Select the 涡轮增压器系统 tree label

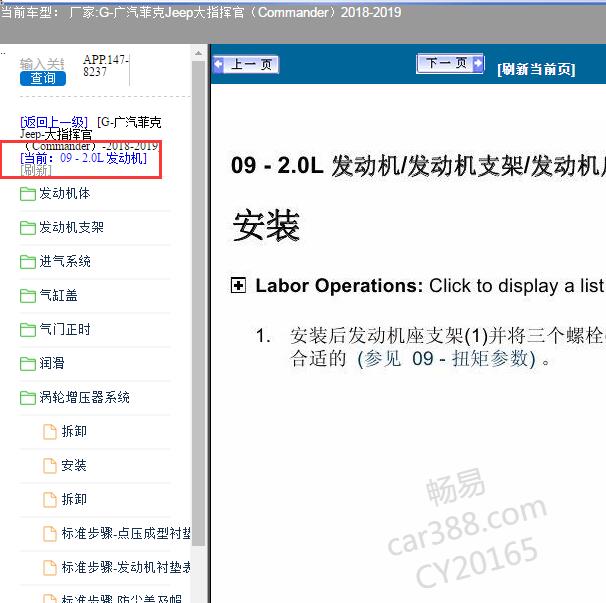click(84, 397)
